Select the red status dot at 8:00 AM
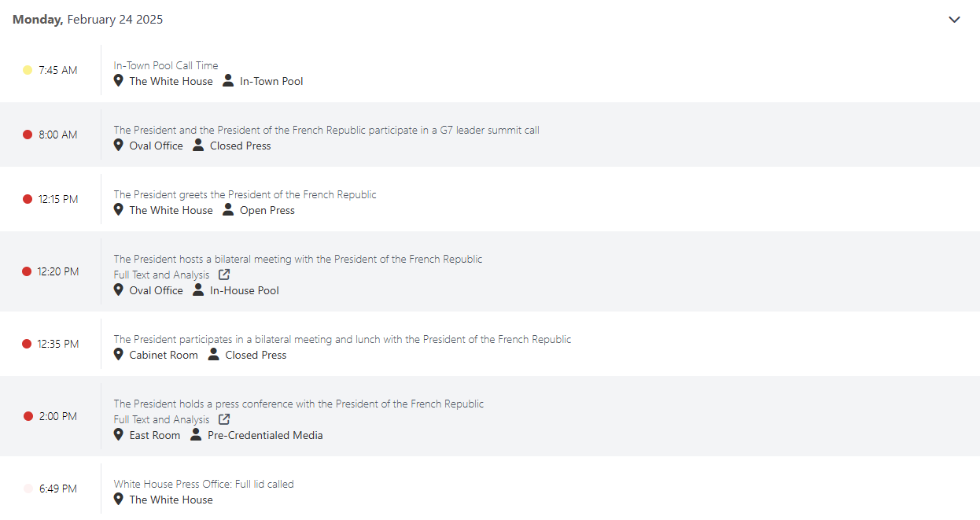Viewport: 980px width, 520px height. (28, 135)
